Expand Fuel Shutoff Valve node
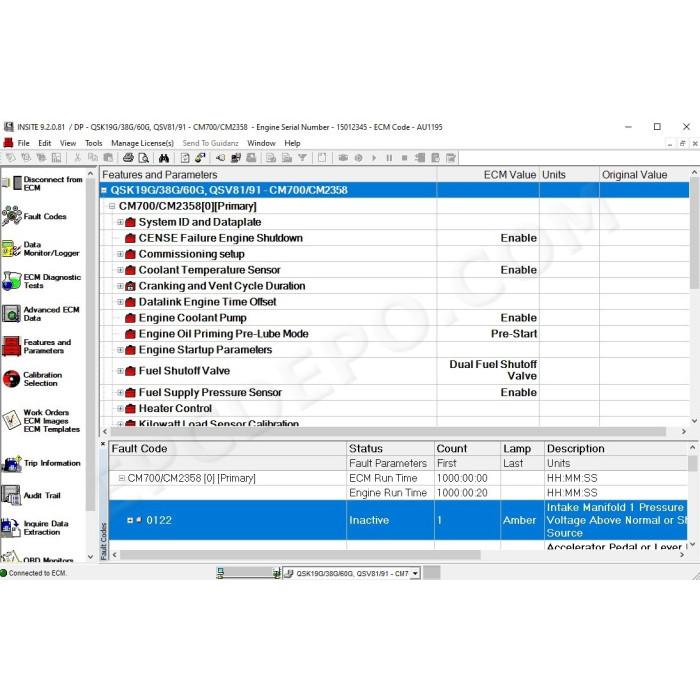The height and width of the screenshot is (700, 700). click(x=120, y=371)
